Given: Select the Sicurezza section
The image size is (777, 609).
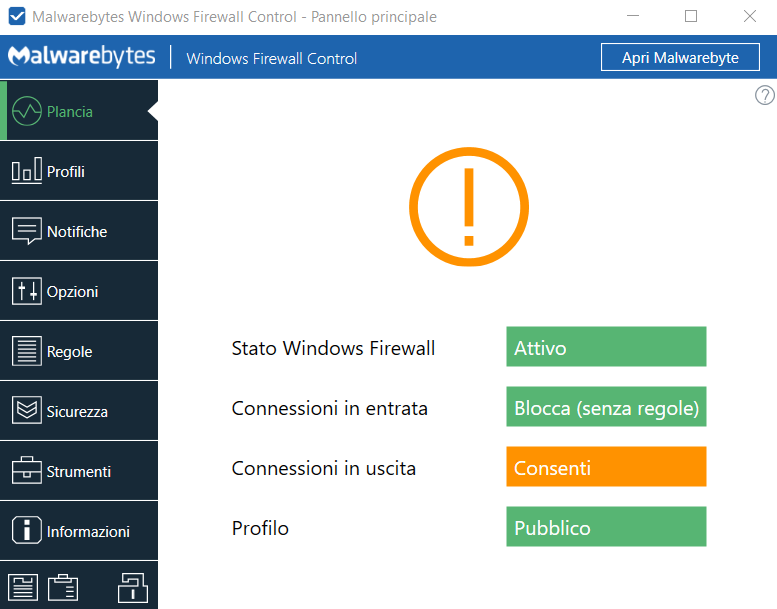Looking at the screenshot, I should [79, 411].
